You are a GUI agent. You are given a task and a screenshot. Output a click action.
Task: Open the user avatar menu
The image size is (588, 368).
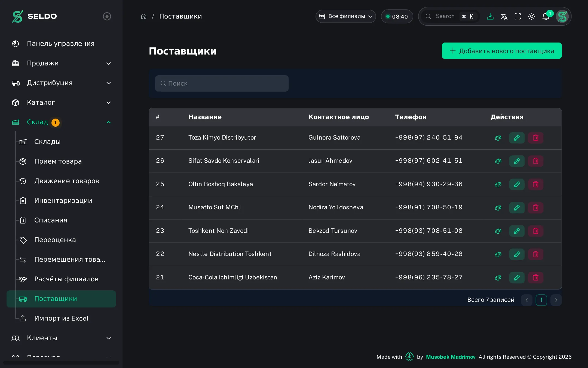point(562,16)
